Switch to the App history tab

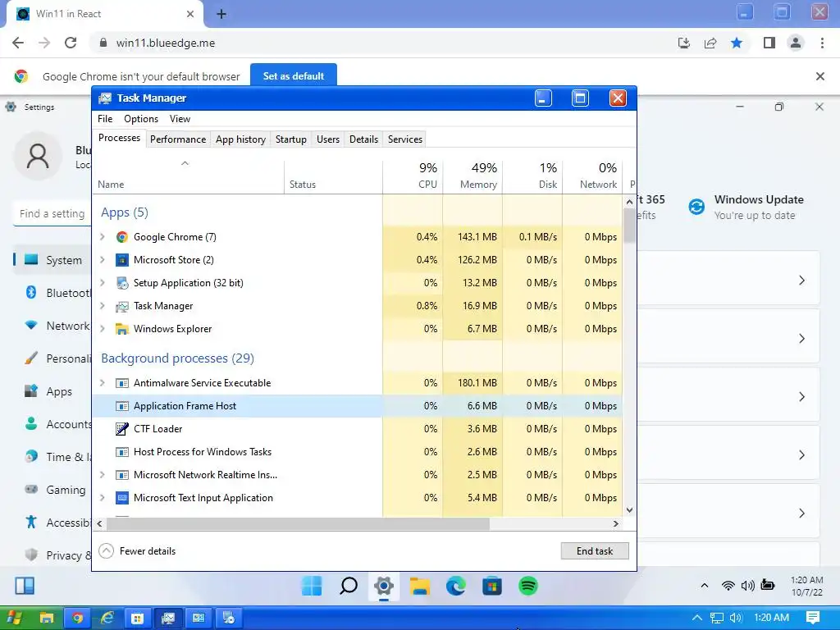(x=240, y=139)
